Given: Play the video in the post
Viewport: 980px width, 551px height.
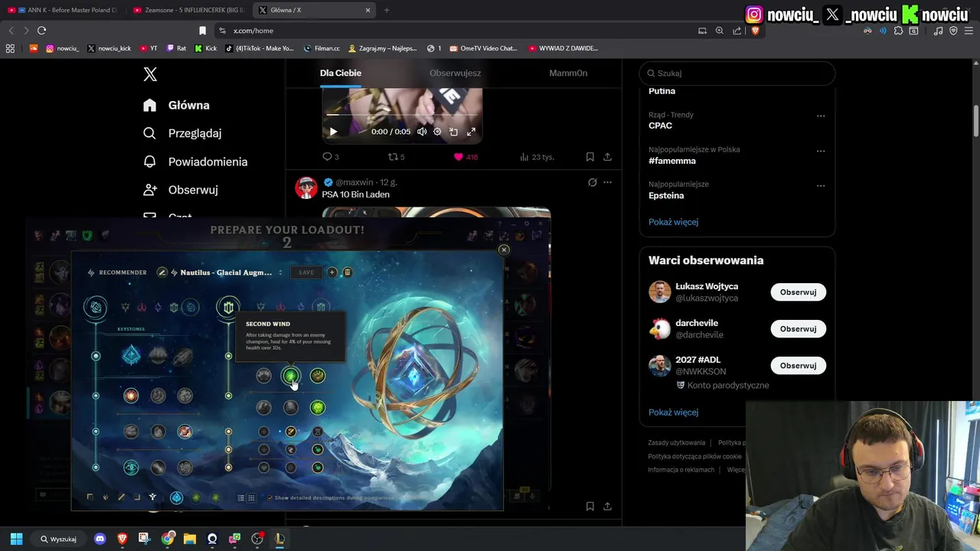Looking at the screenshot, I should (333, 132).
